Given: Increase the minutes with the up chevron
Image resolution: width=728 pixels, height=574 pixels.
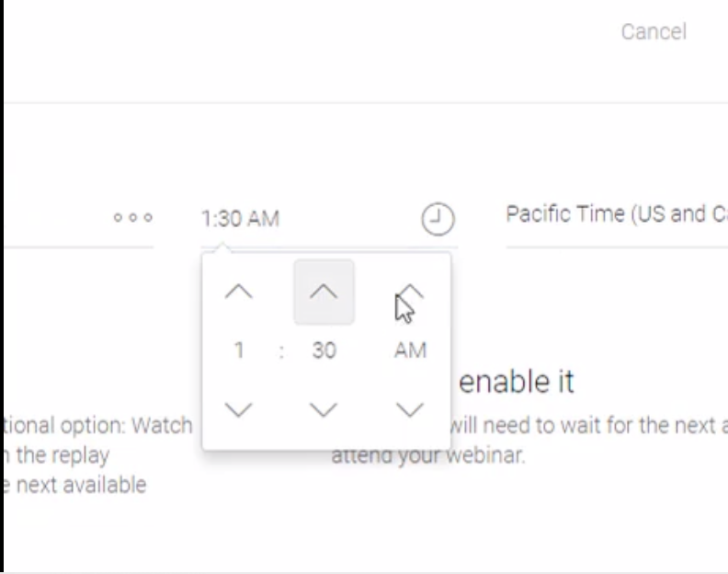Looking at the screenshot, I should (324, 292).
